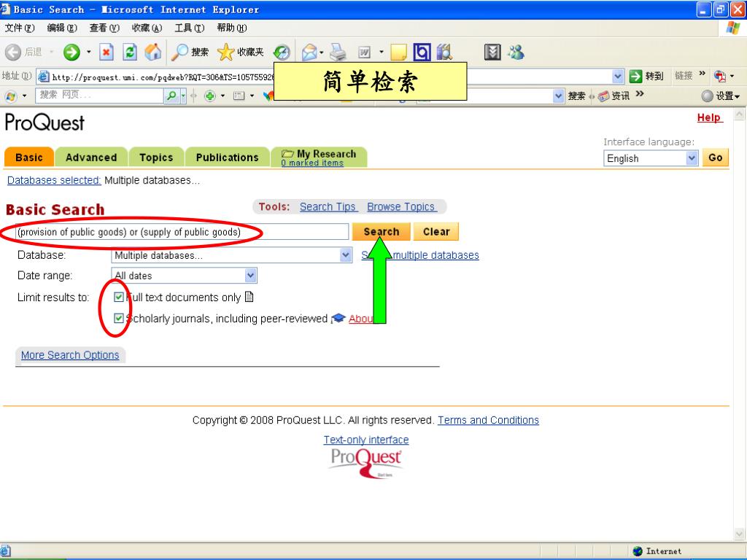Expand dropdown arrow beside the Word edit icon

(381, 52)
